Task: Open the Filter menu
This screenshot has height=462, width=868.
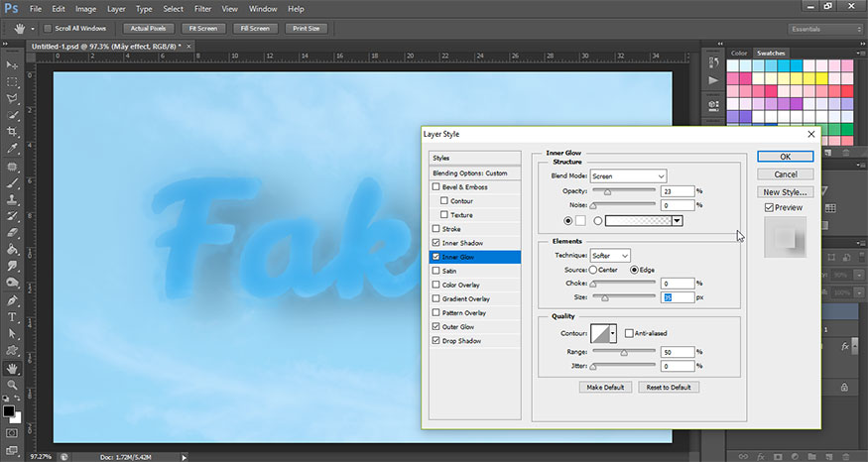Action: [202, 9]
